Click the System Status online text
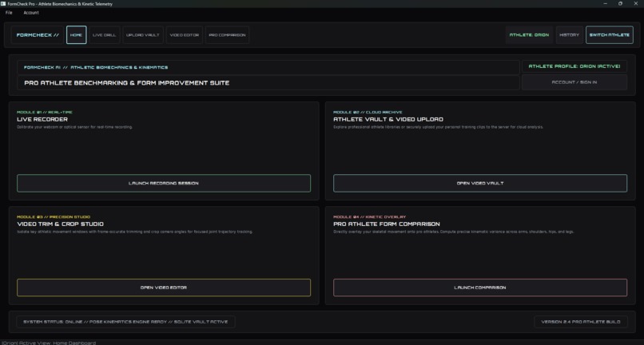Screen dimensions: 644x345 pyautogui.click(x=125, y=322)
